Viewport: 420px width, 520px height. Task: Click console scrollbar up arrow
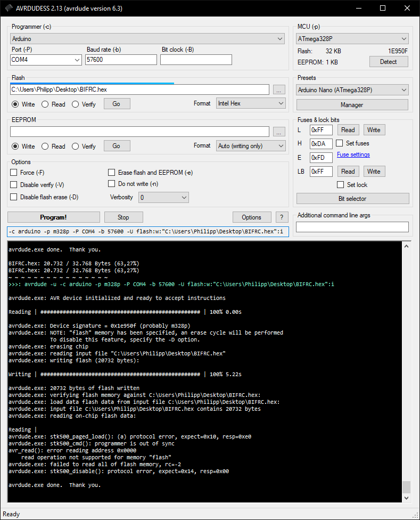406,246
